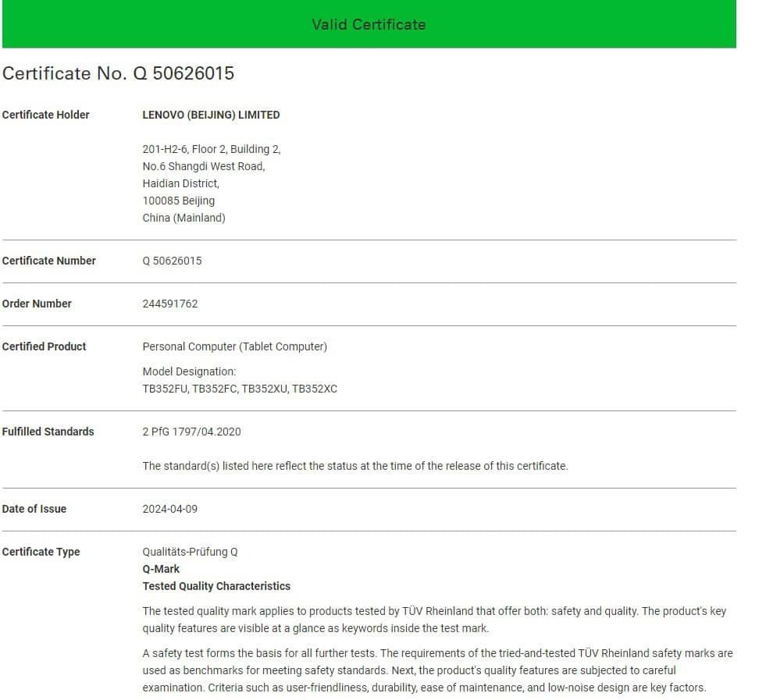This screenshot has height=700, width=766.
Task: Click the bold Q-Mark text
Action: [161, 569]
